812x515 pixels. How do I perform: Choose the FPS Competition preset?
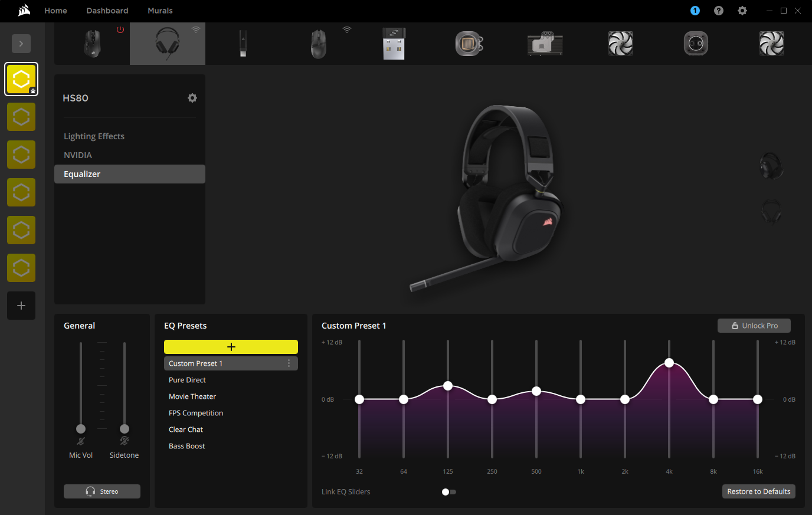coord(231,413)
